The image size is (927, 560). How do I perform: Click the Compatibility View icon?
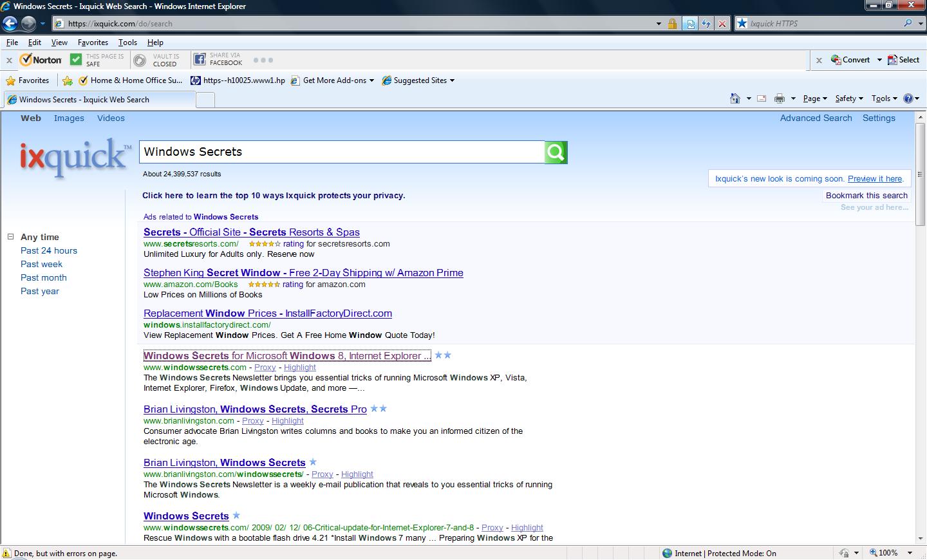pyautogui.click(x=690, y=24)
